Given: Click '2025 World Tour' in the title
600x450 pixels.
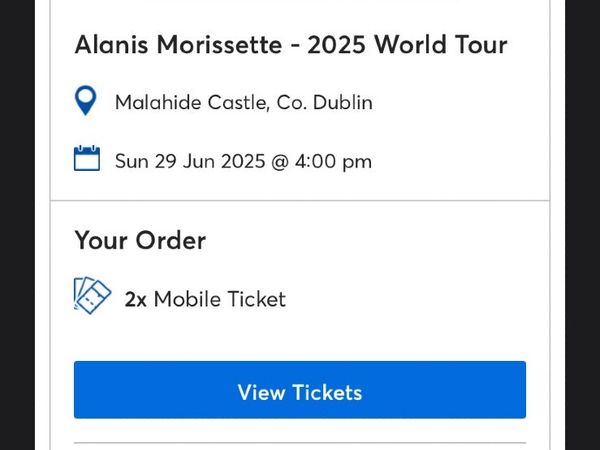Looking at the screenshot, I should pos(408,44).
